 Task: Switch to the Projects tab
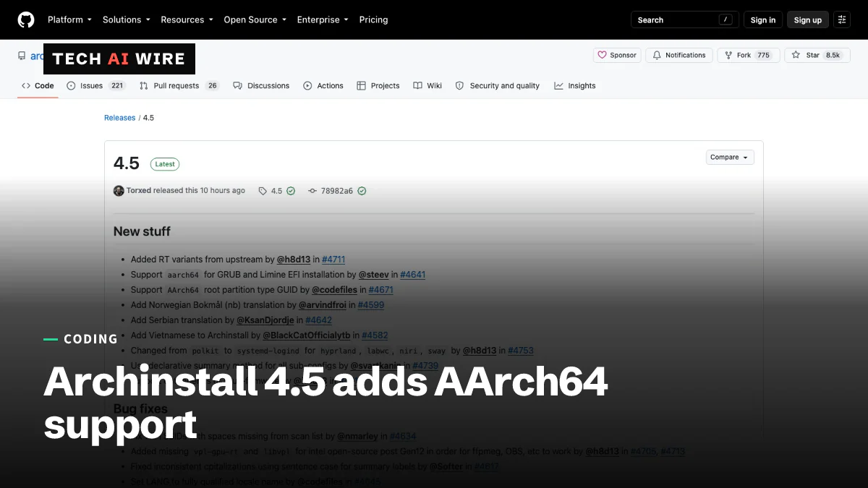(378, 85)
